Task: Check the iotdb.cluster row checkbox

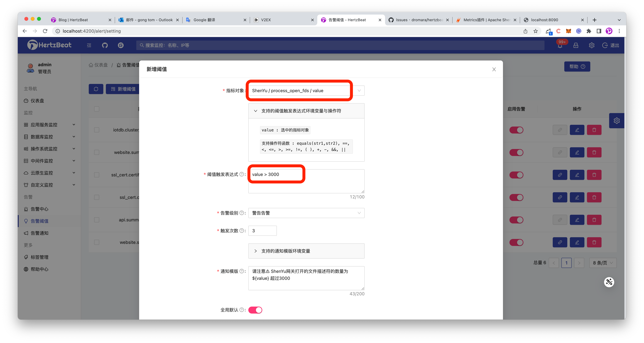Action: click(x=97, y=130)
